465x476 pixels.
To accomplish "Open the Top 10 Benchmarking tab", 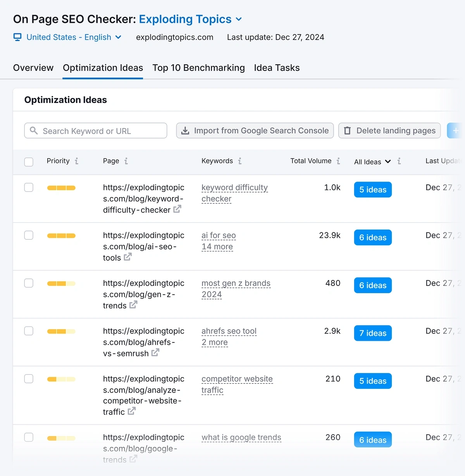I will point(198,68).
